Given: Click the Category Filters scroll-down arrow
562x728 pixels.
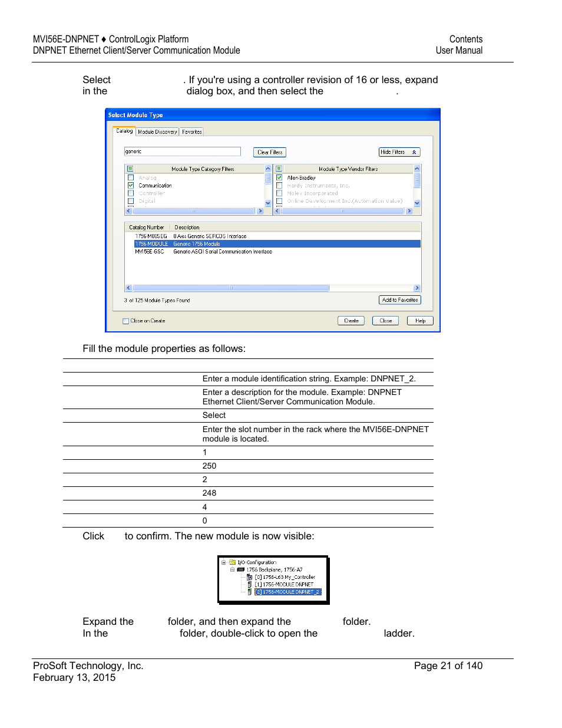Looking at the screenshot, I should [x=268, y=203].
